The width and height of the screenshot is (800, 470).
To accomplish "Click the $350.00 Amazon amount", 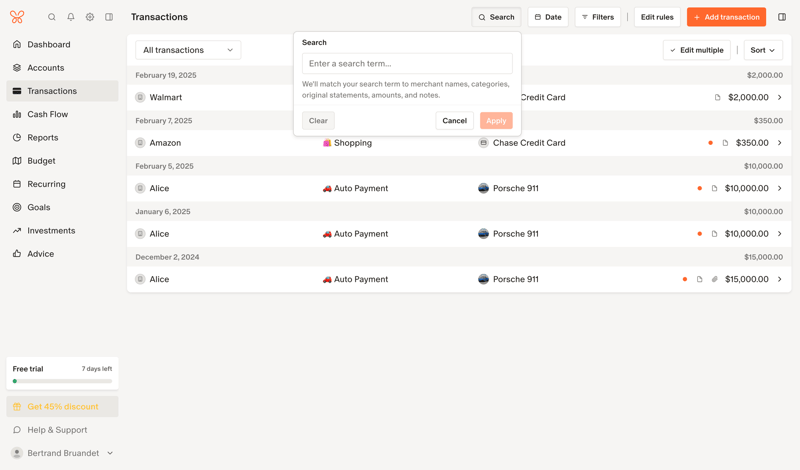I will (752, 142).
